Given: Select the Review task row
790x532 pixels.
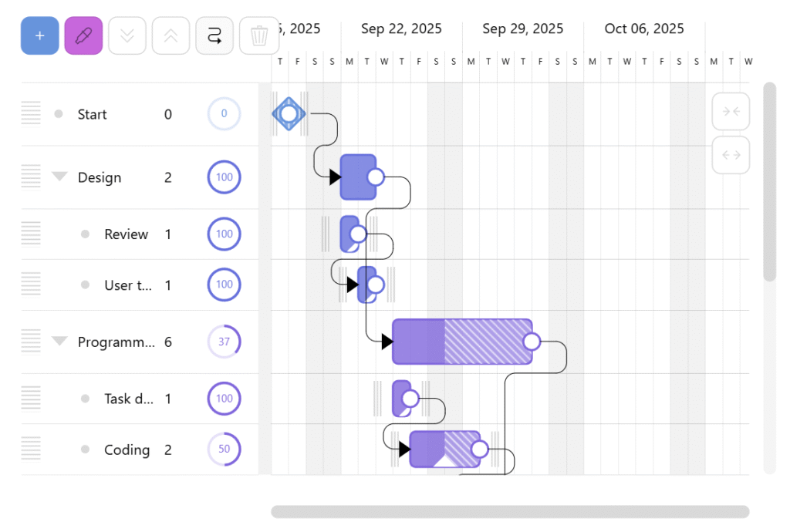Looking at the screenshot, I should coord(126,234).
